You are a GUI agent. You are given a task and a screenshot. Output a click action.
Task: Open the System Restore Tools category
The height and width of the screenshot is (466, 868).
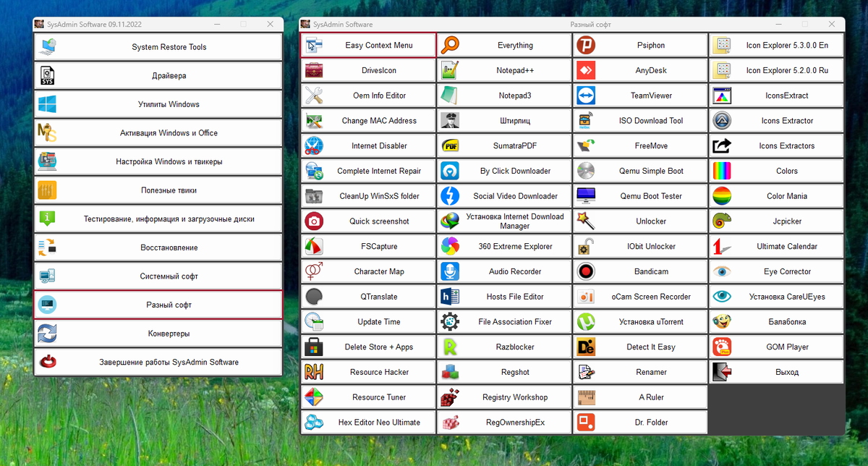158,47
